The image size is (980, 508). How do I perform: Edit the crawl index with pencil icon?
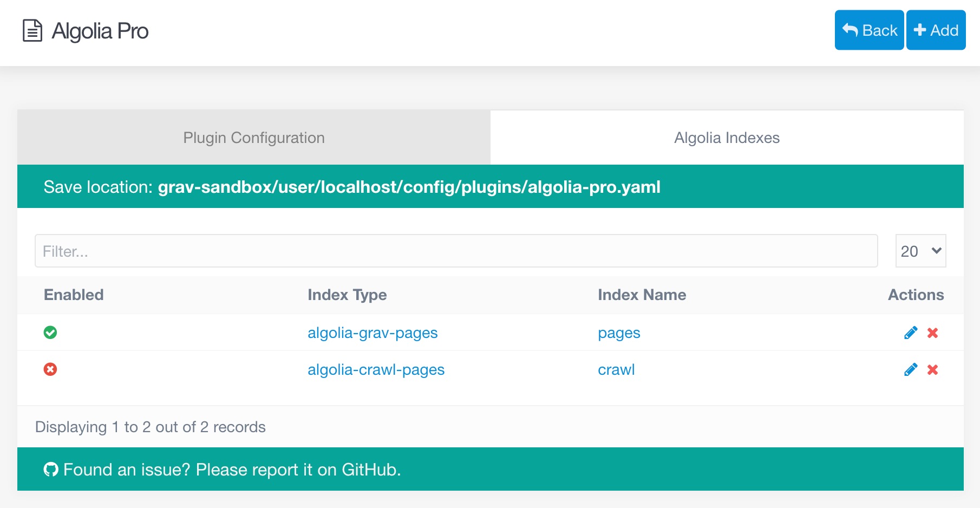click(911, 369)
